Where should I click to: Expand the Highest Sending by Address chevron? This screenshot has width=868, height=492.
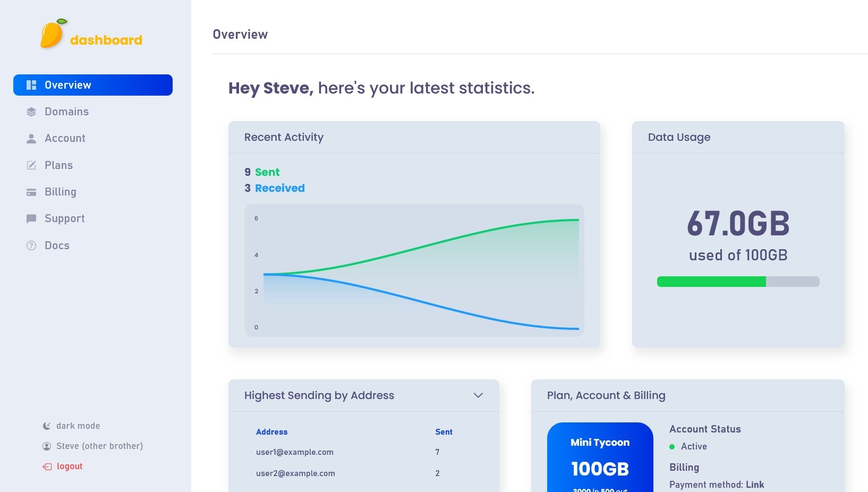[478, 395]
